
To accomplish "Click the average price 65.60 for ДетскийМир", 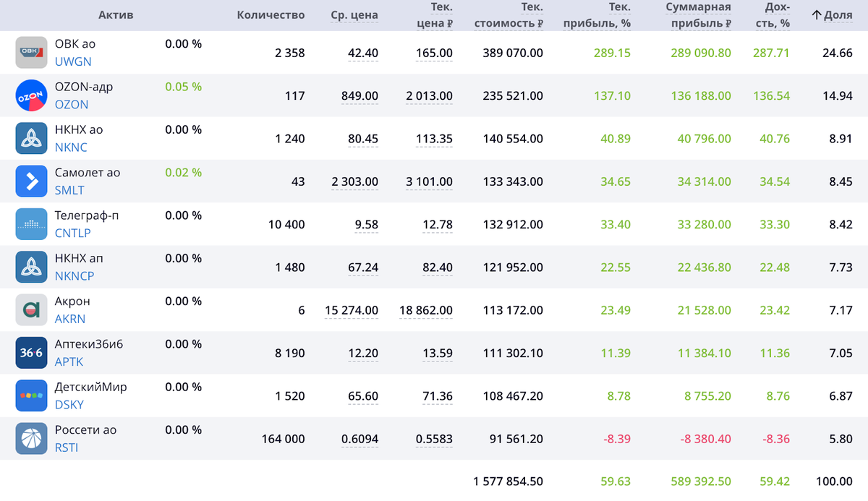I will click(x=363, y=396).
